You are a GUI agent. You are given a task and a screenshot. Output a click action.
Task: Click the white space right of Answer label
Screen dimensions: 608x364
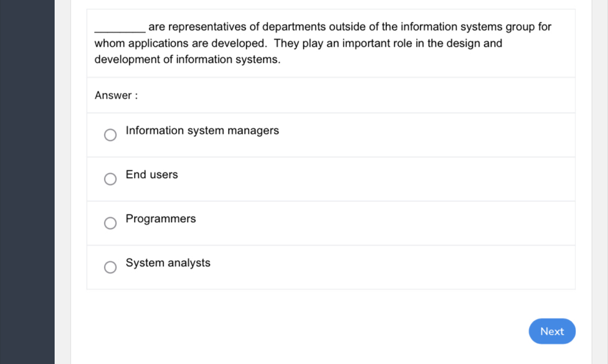click(x=374, y=95)
